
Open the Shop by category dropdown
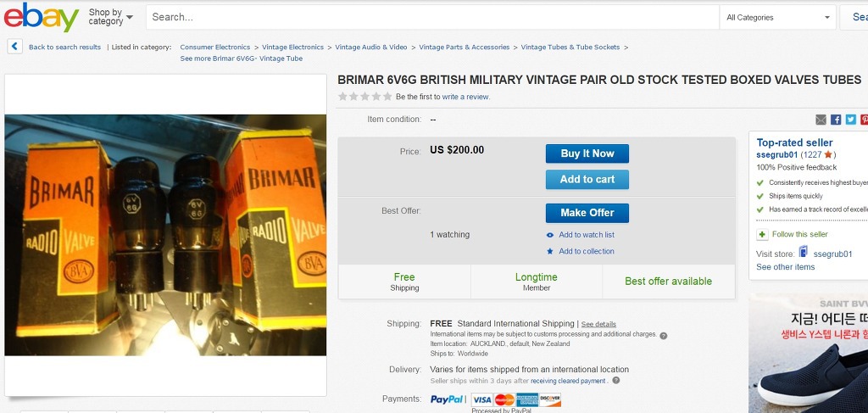point(111,17)
